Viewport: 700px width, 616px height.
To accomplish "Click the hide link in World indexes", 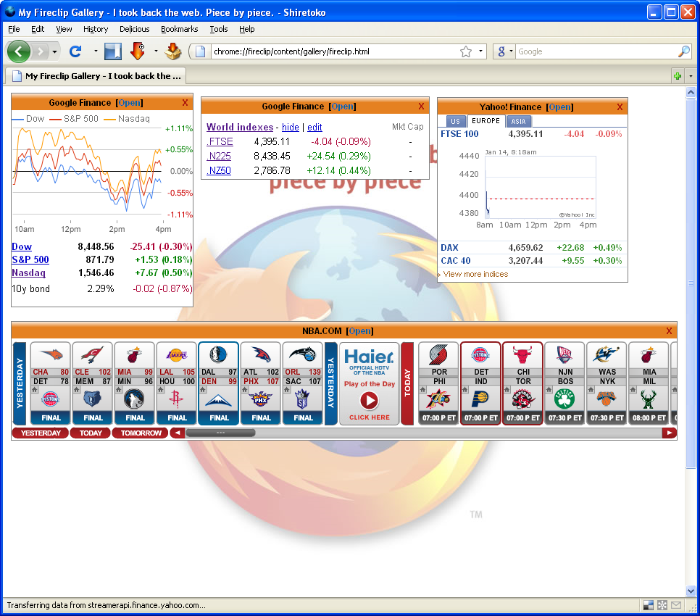I will pyautogui.click(x=290, y=128).
